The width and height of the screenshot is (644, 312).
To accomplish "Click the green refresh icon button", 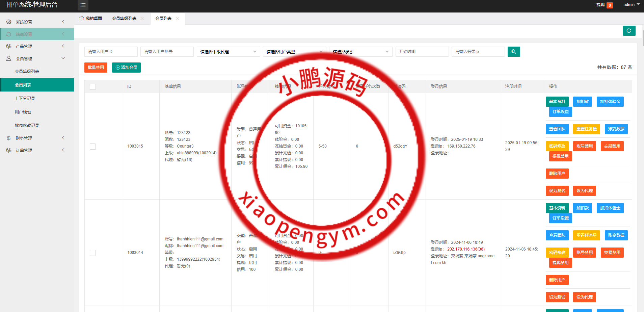I will (x=629, y=31).
